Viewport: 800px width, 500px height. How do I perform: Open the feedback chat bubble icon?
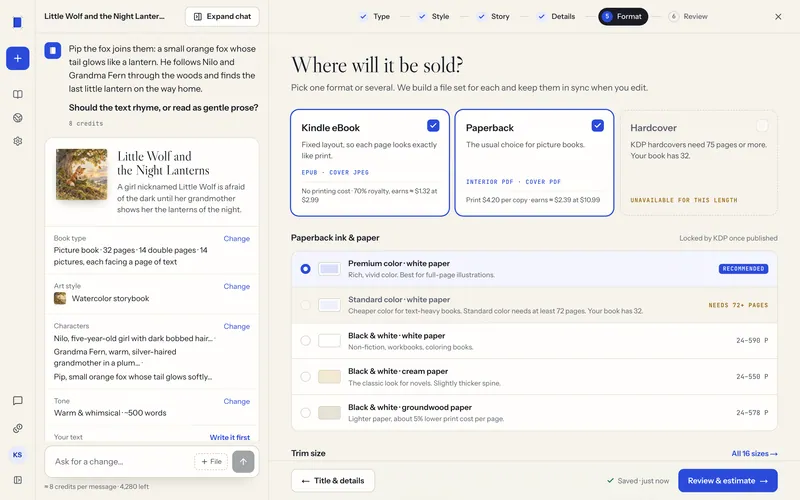click(17, 401)
